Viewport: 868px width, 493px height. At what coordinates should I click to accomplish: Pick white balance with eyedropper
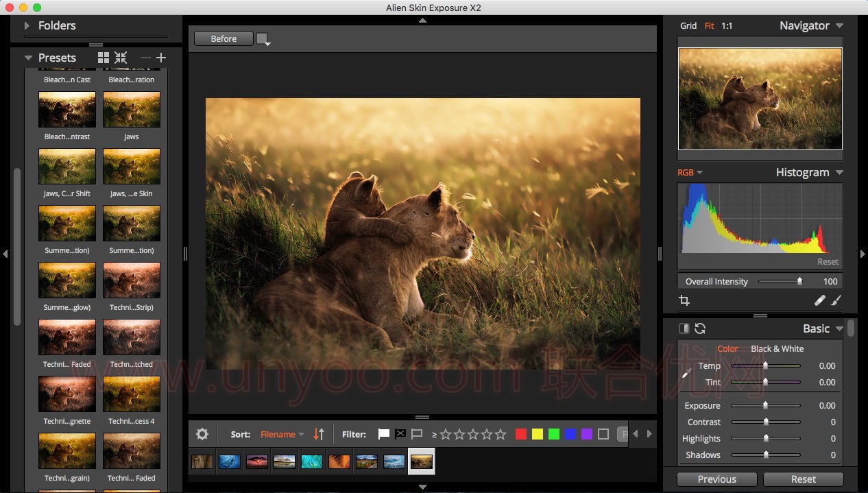click(687, 374)
